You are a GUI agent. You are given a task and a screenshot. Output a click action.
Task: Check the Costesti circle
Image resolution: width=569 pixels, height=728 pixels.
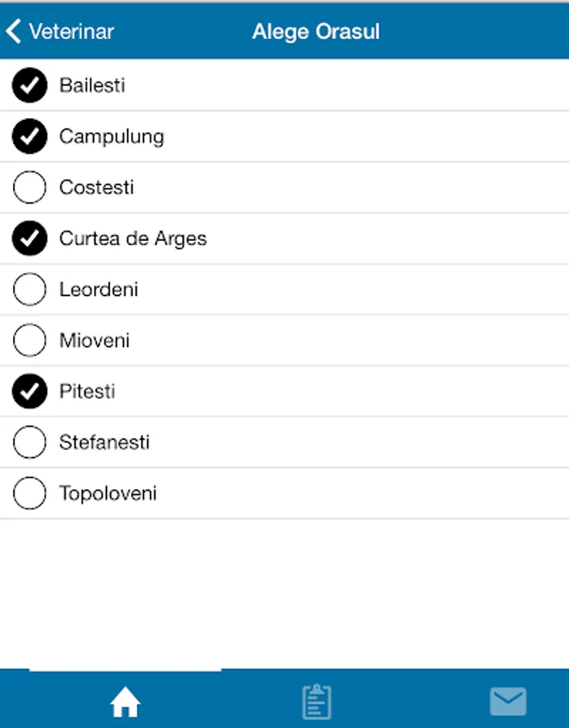(x=30, y=187)
